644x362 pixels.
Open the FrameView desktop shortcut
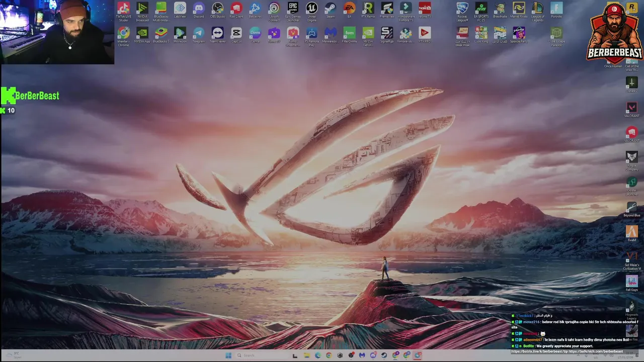point(387,10)
